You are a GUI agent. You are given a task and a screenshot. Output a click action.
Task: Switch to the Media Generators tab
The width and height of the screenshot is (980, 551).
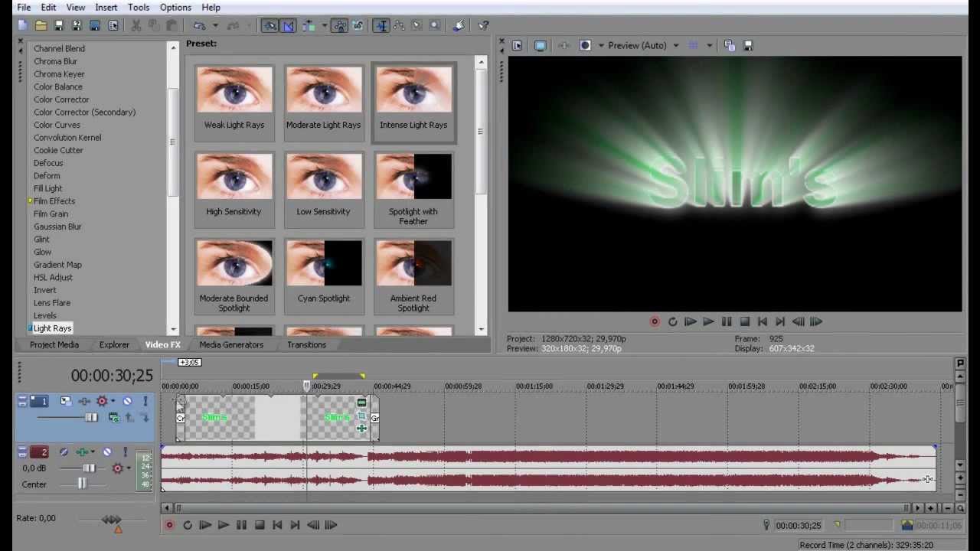231,344
